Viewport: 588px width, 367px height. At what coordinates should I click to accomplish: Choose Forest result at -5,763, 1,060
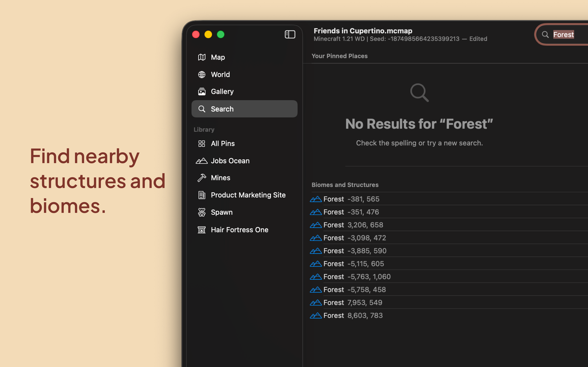357,277
